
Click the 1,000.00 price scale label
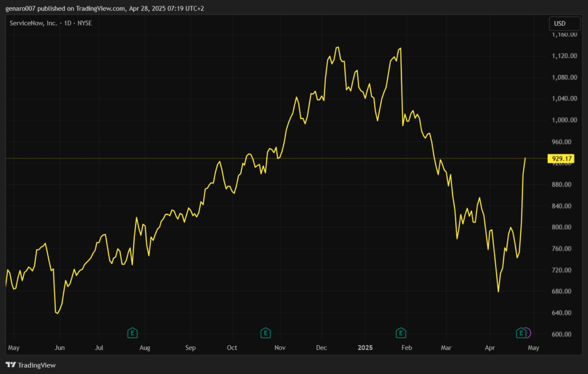564,120
